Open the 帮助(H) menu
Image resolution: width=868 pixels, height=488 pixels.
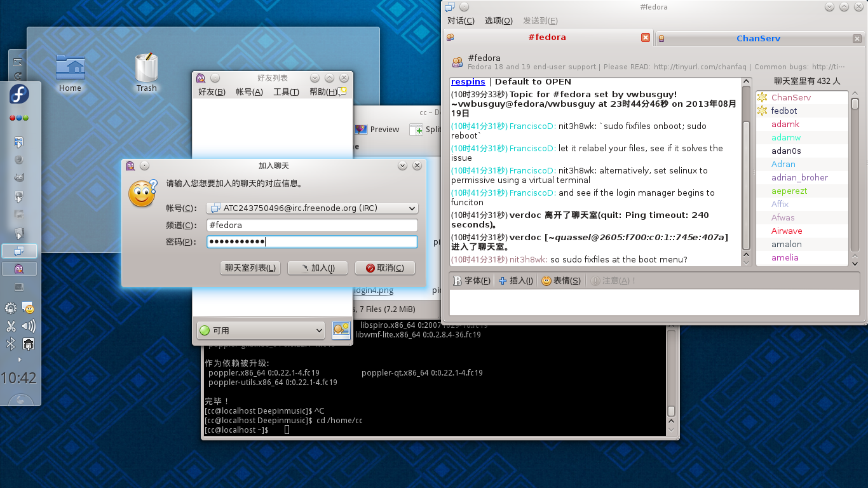coord(323,92)
